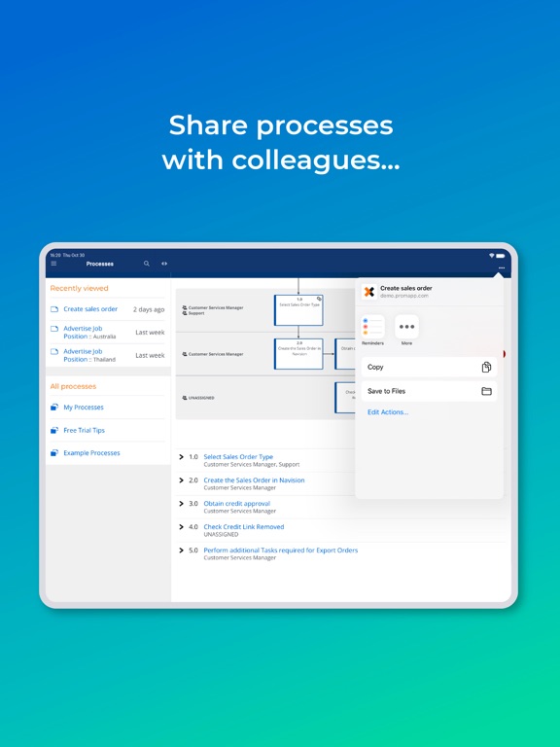The image size is (560, 747).
Task: Expand step 5.0 Perform additional Tasks
Action: coord(182,551)
